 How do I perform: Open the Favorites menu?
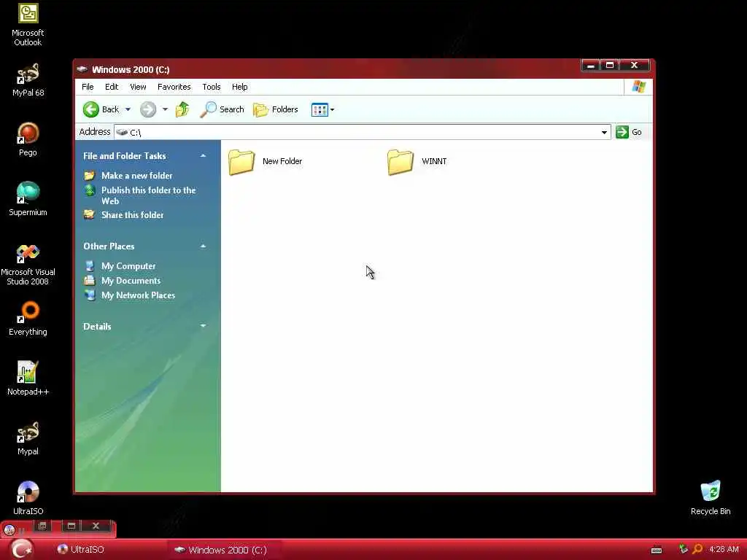[x=174, y=87]
